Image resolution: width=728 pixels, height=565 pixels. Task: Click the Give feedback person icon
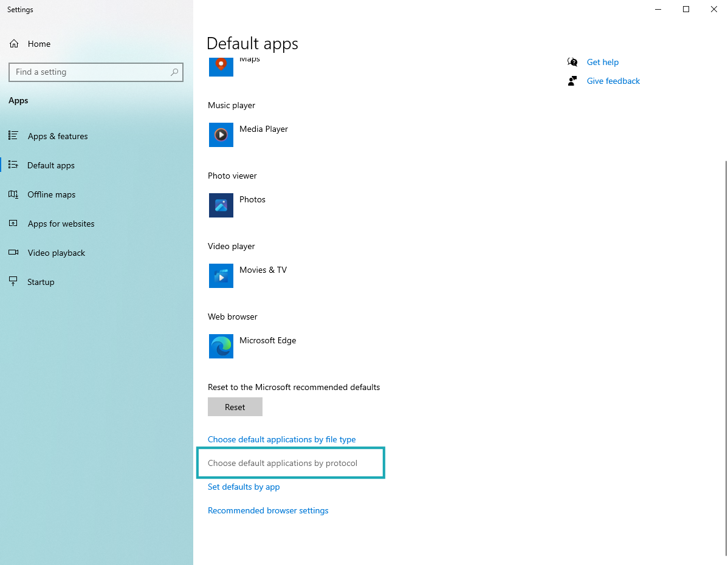(x=572, y=81)
